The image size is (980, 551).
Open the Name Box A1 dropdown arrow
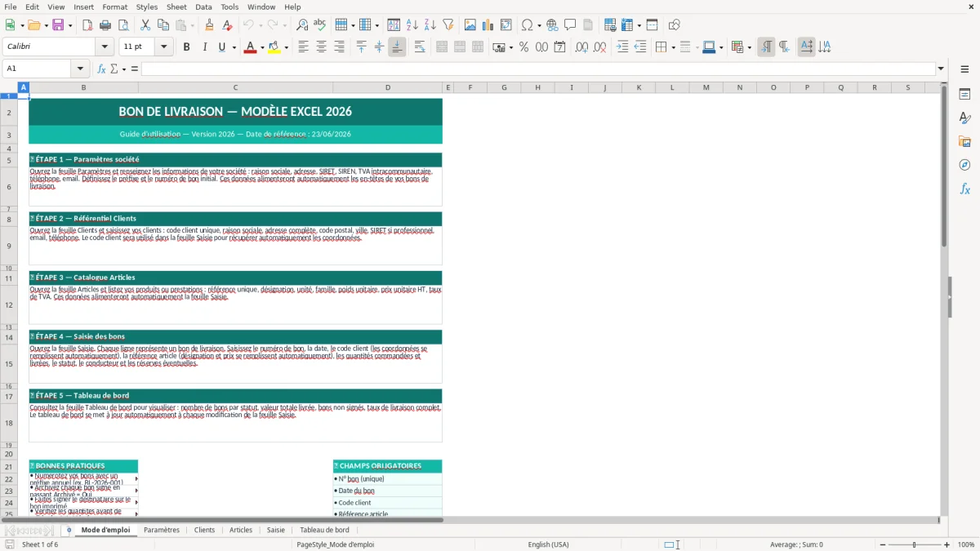click(x=80, y=69)
